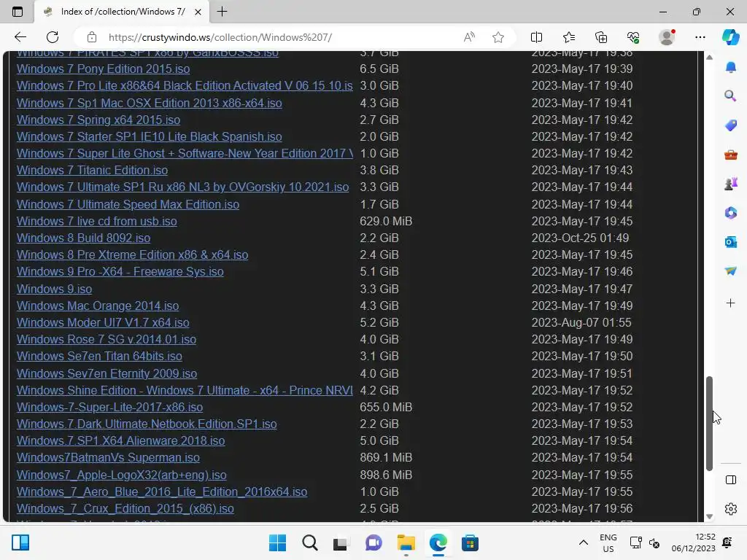This screenshot has width=747, height=560.
Task: Open Tools briefcase icon in sidebar
Action: (731, 155)
